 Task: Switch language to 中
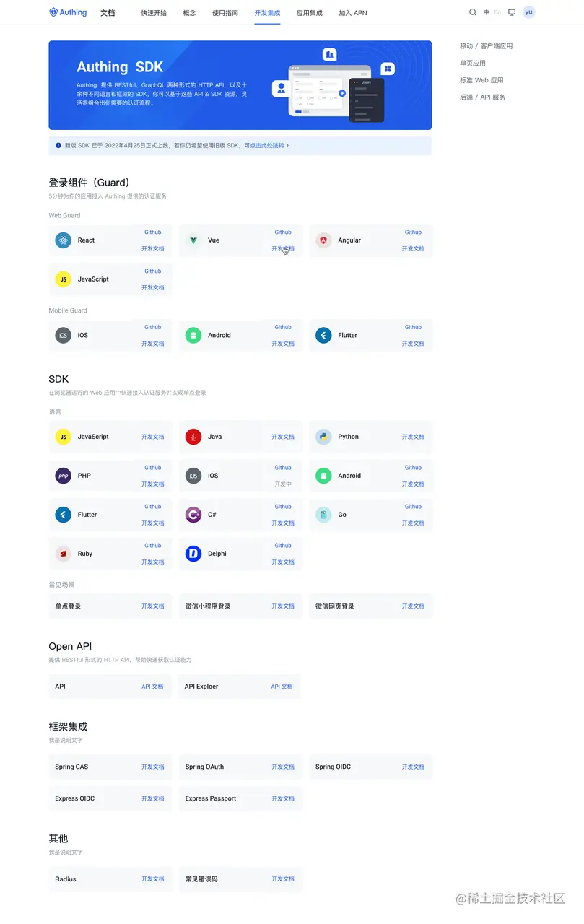coord(487,12)
